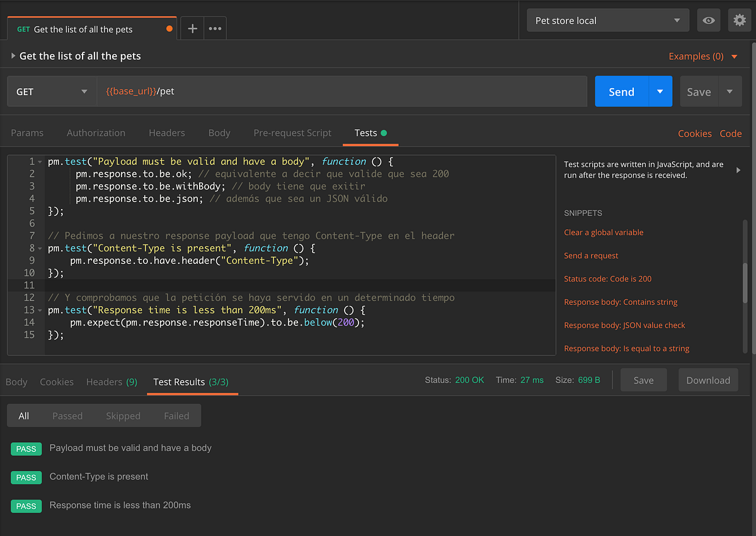The width and height of the screenshot is (756, 536).
Task: Open the Pet store local environment dropdown
Action: pos(607,20)
